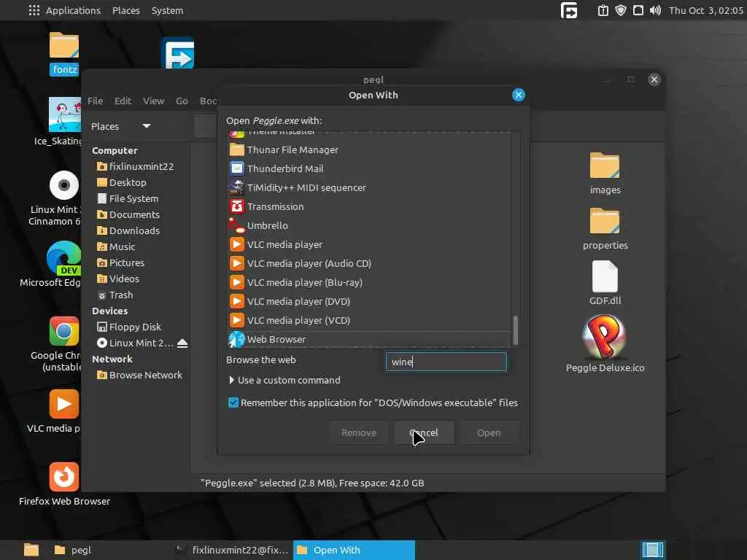Click the volume icon in system tray
Viewport: 747px width, 560px height.
coord(655,10)
